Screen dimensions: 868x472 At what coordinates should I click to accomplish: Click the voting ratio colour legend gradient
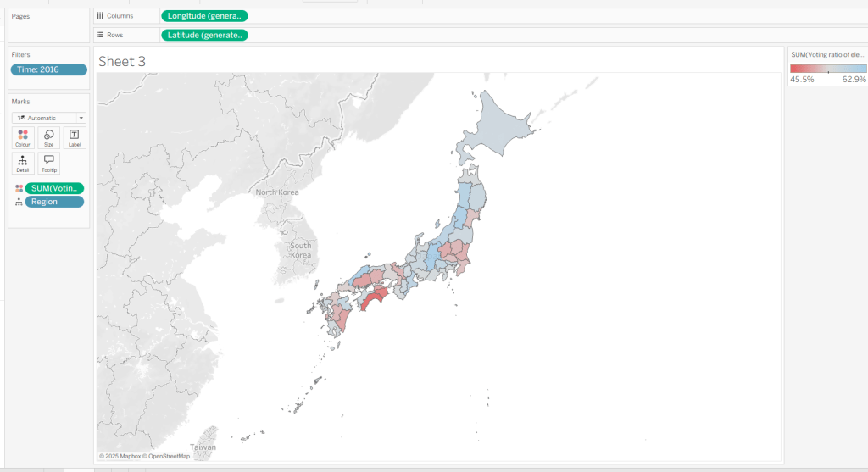(827, 68)
